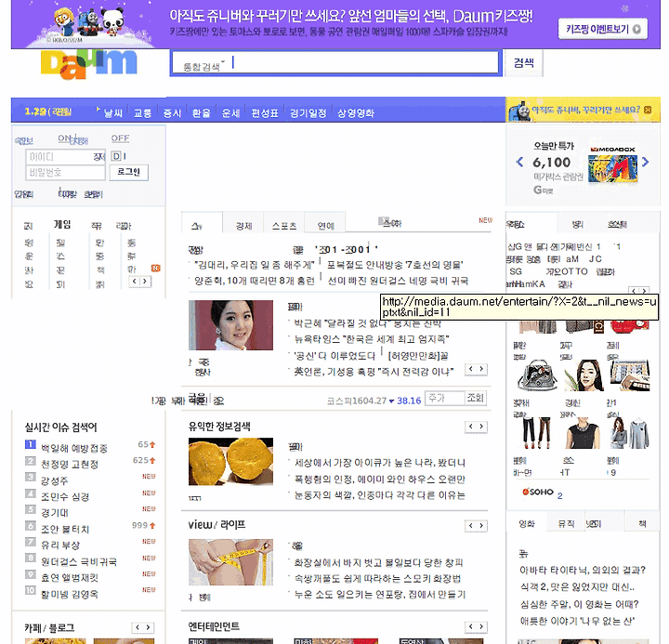Open headline 뉴욕타임스 "한국은 세계 최고 엄지족"

point(371,339)
